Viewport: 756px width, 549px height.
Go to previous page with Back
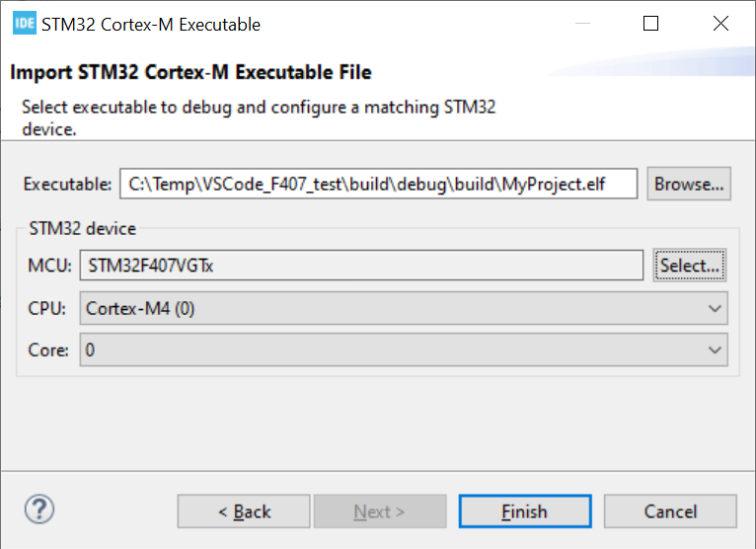243,511
